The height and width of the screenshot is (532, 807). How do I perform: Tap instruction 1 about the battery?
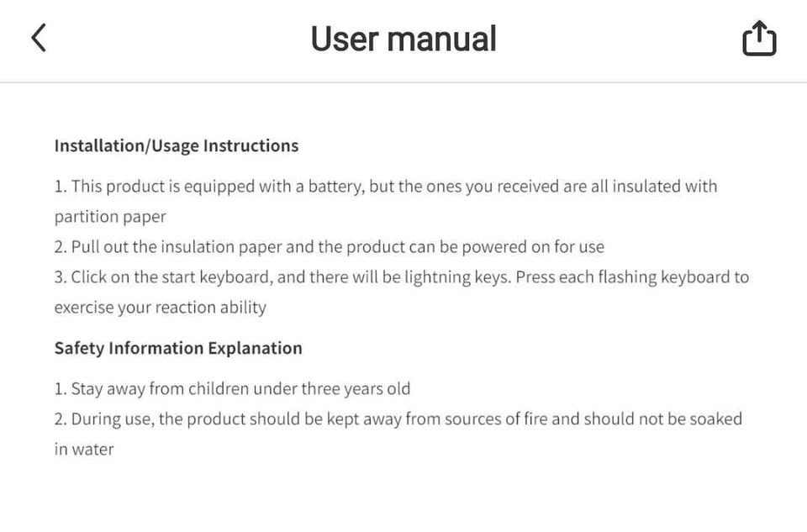pos(386,187)
